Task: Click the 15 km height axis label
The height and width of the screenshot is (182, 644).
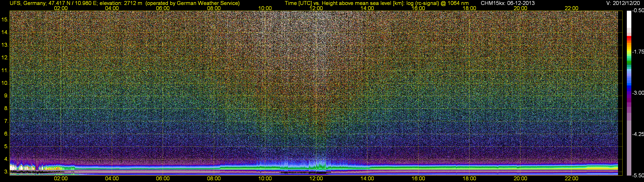Action: pyautogui.click(x=5, y=20)
